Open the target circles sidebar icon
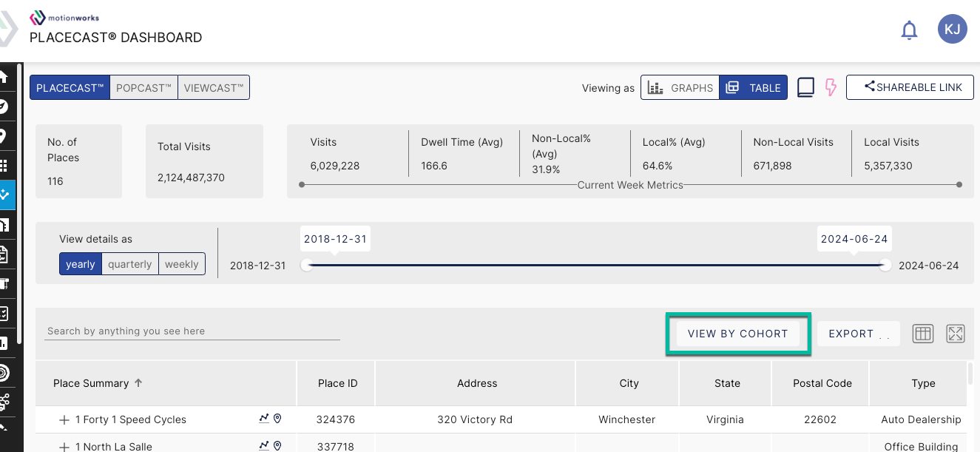980x452 pixels. click(x=4, y=373)
